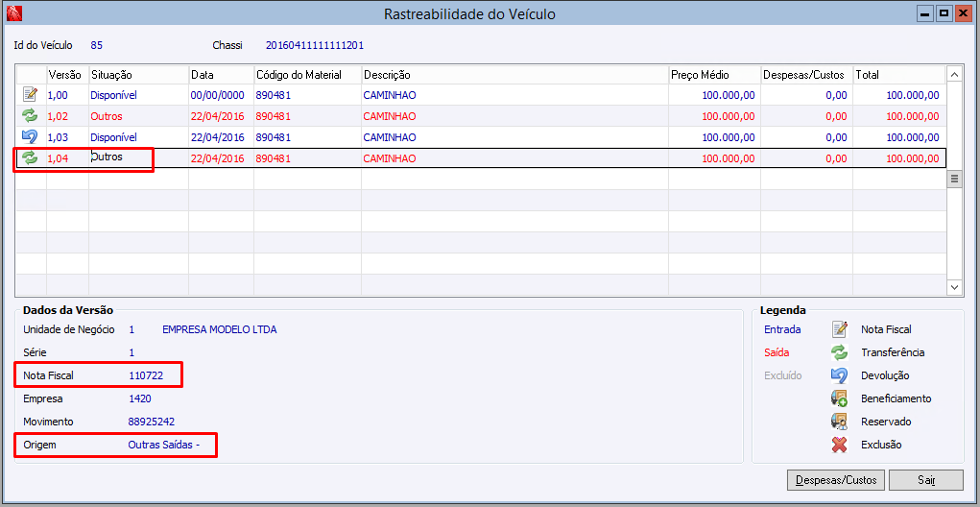Click the Preço Médio column header
The width and height of the screenshot is (980, 507).
[714, 74]
